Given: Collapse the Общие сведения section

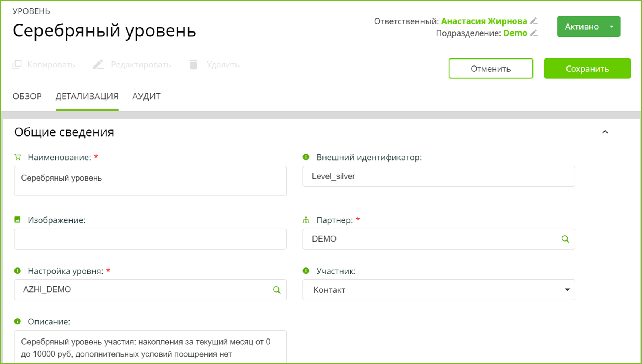Looking at the screenshot, I should [605, 132].
